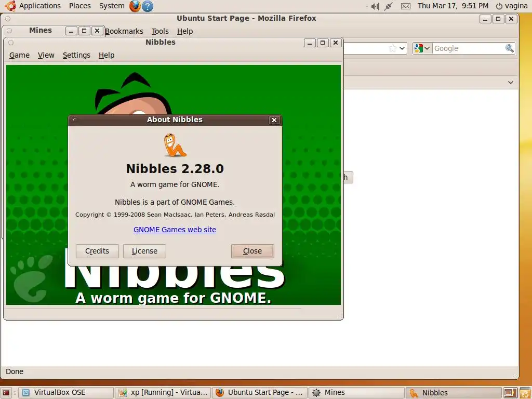Image resolution: width=532 pixels, height=399 pixels.
Task: Switch to Nibbles in the taskbar
Action: pyautogui.click(x=453, y=393)
